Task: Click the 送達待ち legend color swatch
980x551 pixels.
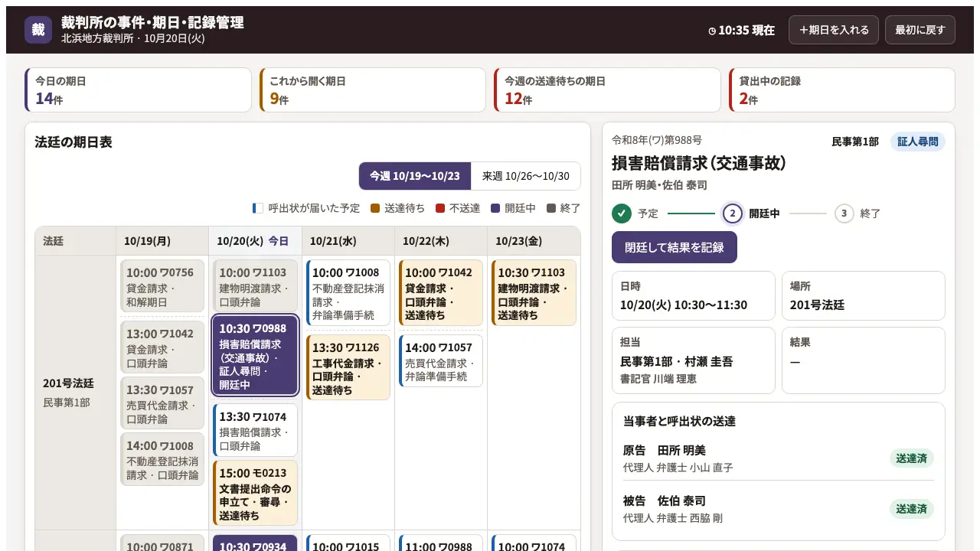Action: coord(375,208)
